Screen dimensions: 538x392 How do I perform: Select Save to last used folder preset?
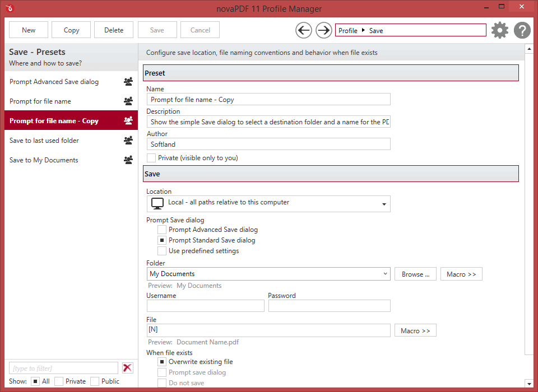point(71,140)
